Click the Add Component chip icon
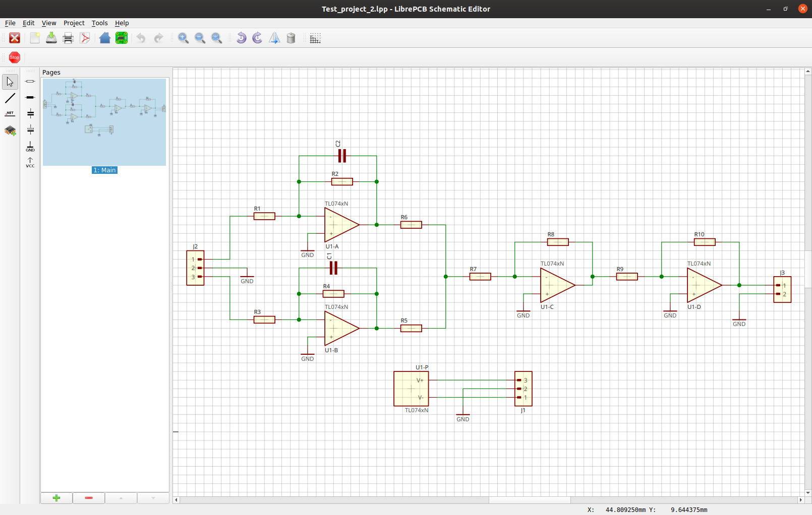 pyautogui.click(x=10, y=131)
